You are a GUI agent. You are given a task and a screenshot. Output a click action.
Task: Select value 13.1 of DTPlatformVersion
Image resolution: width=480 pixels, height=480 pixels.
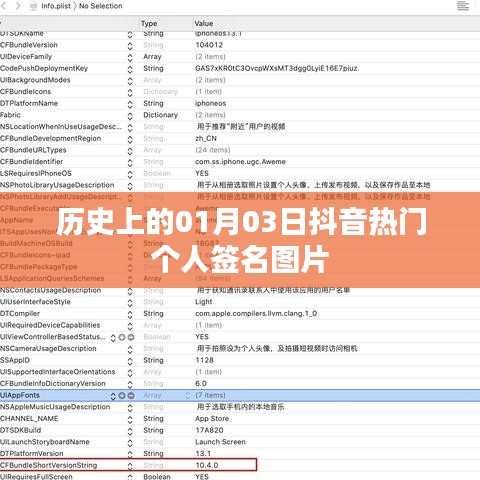coord(203,453)
